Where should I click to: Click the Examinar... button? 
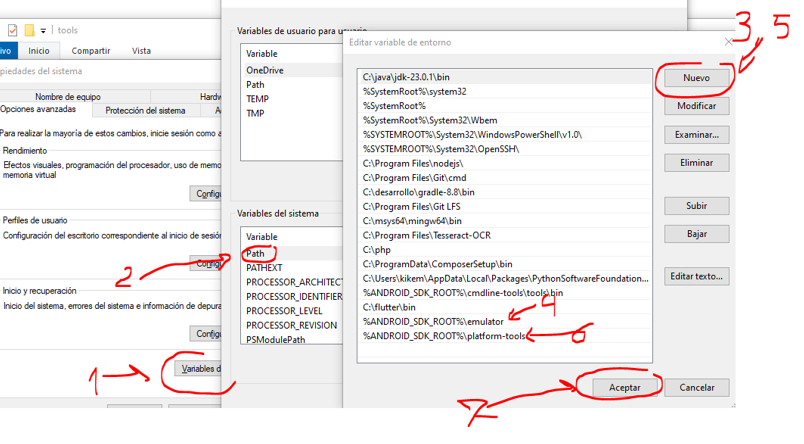coord(696,134)
